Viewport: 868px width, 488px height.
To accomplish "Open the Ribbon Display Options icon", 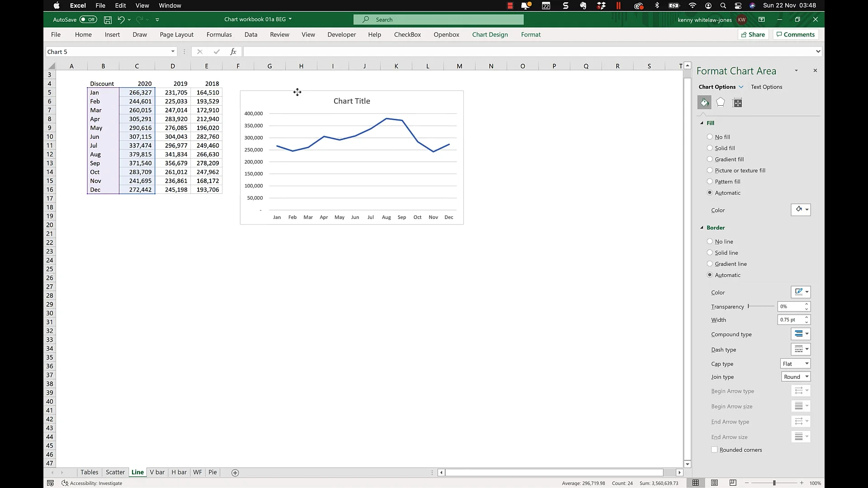I will tap(762, 19).
